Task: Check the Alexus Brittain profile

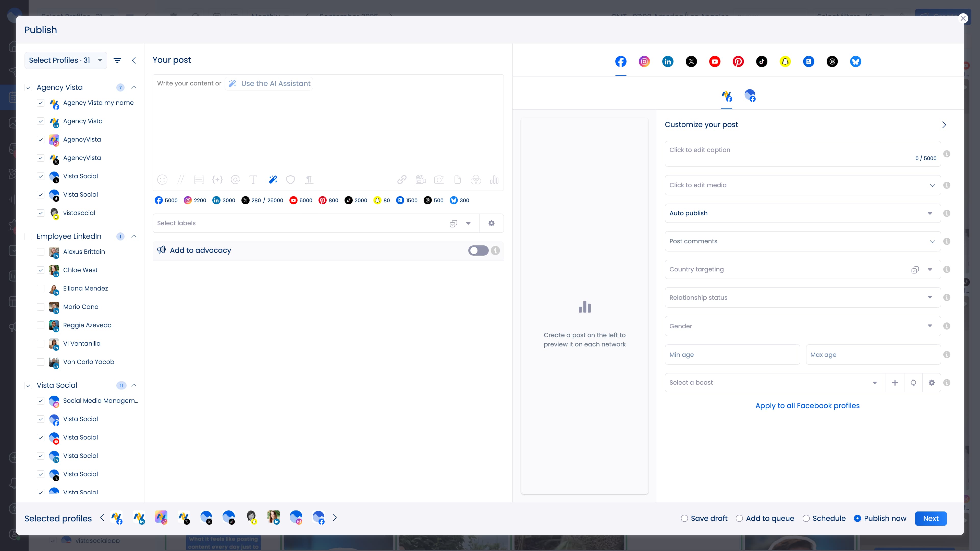Action: click(41, 252)
